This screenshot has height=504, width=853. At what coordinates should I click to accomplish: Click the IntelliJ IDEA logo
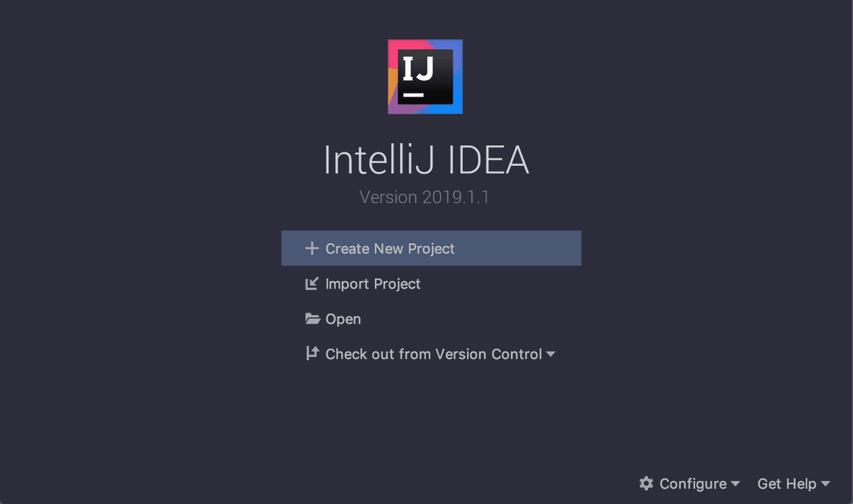click(x=425, y=76)
